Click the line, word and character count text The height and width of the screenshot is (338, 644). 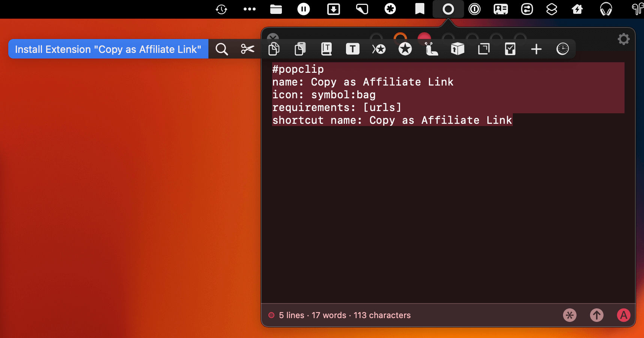tap(344, 315)
